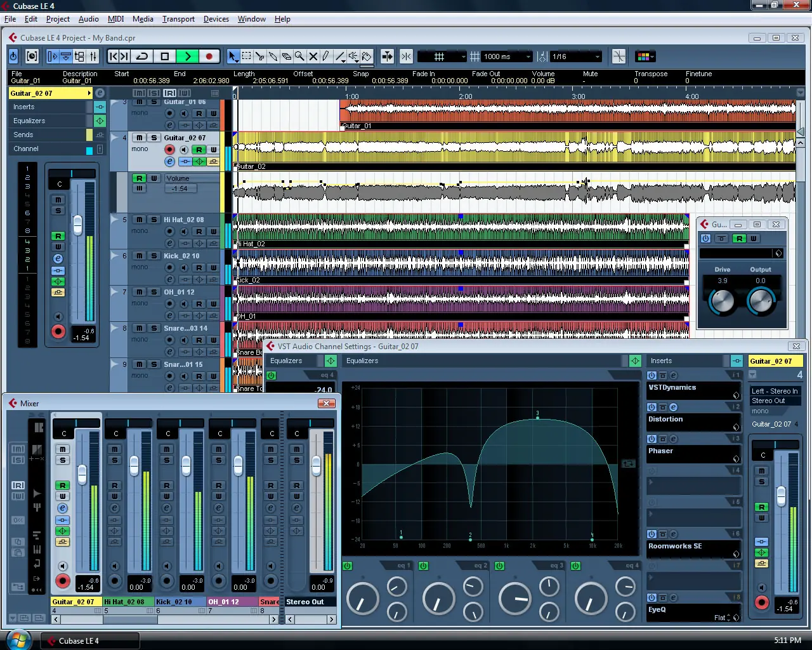Go to previous marker button
The image size is (812, 650).
114,56
